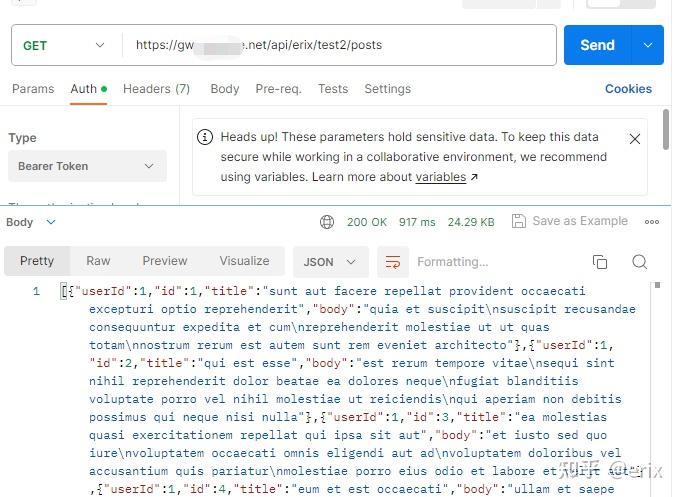Open the Headers (7) tab

156,89
